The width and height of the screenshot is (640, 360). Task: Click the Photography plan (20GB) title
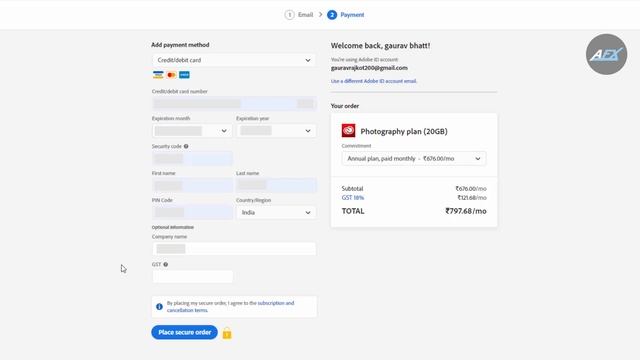tap(404, 131)
